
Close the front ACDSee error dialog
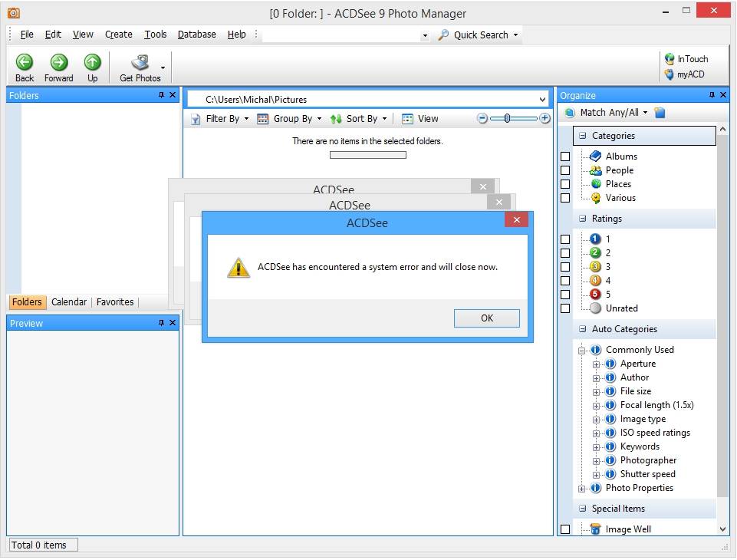pyautogui.click(x=517, y=219)
